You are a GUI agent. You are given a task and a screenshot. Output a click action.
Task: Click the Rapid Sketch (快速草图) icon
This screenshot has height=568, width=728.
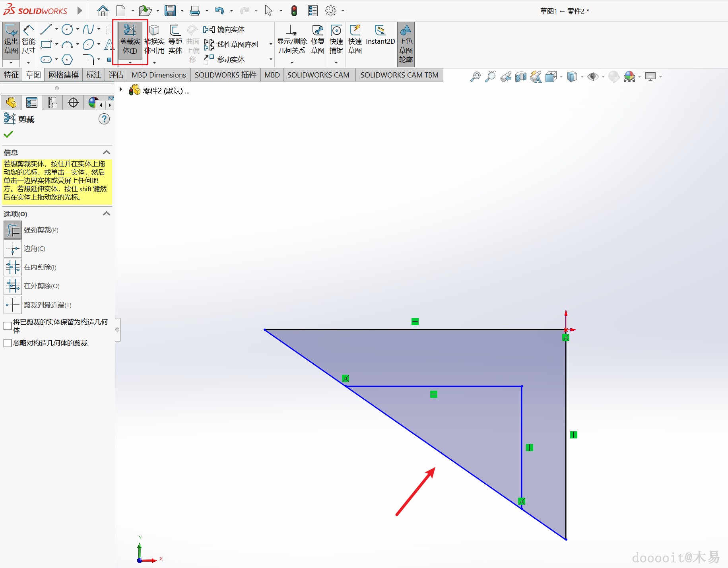pos(355,39)
